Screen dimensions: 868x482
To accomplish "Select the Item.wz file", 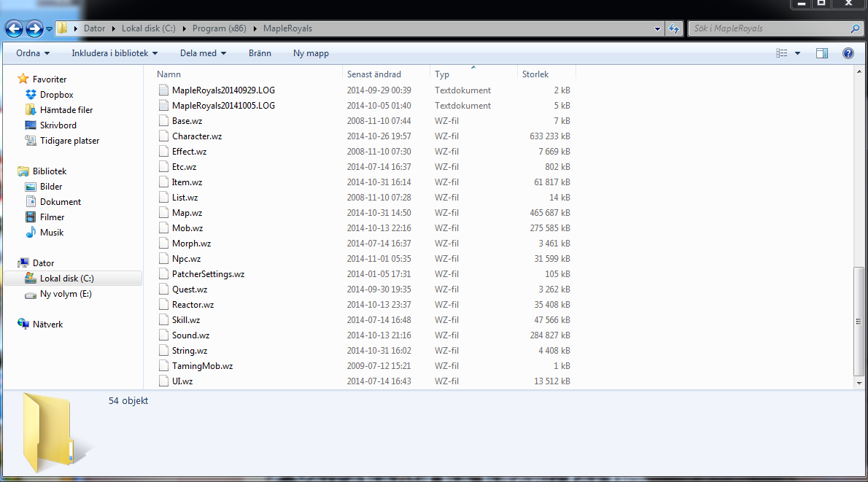I will pos(187,182).
